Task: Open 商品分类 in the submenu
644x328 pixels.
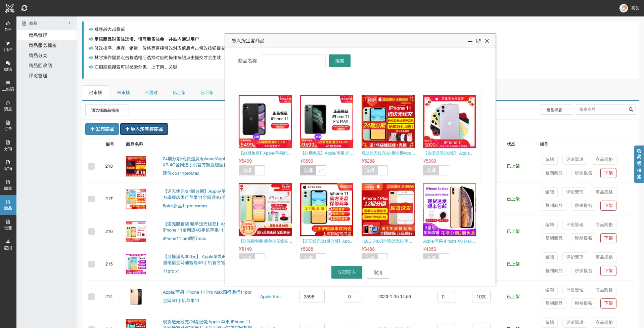Action: click(x=47, y=55)
